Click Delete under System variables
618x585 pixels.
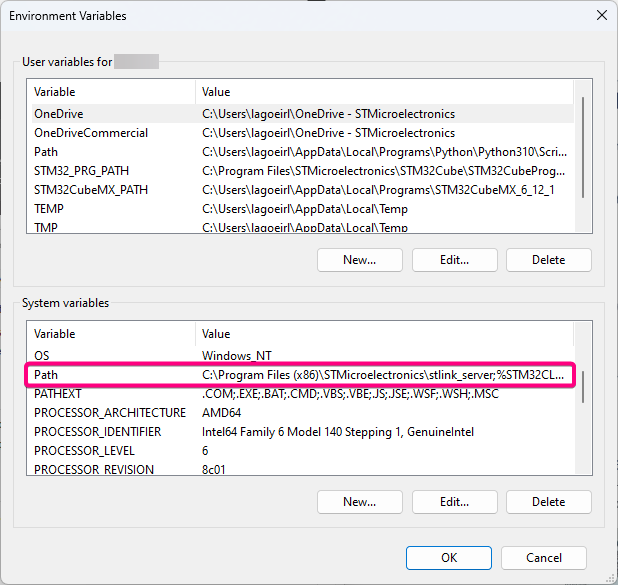click(548, 502)
